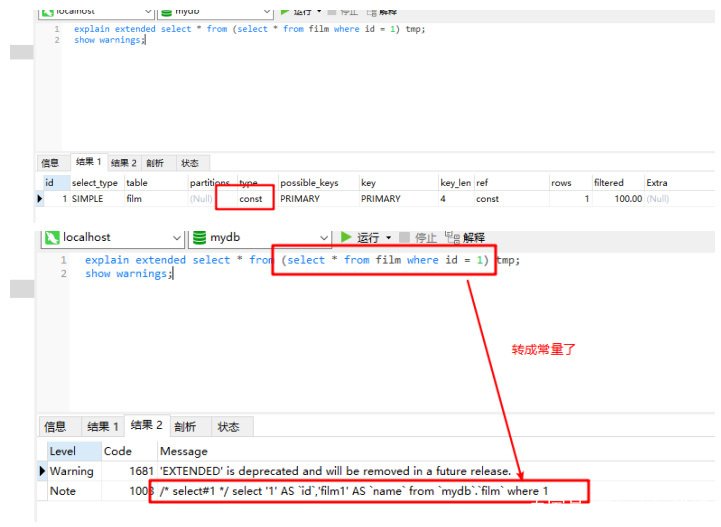Click the row indicator arrow beside SIMPLE row
Screen dimensions: 721x527
click(x=40, y=199)
